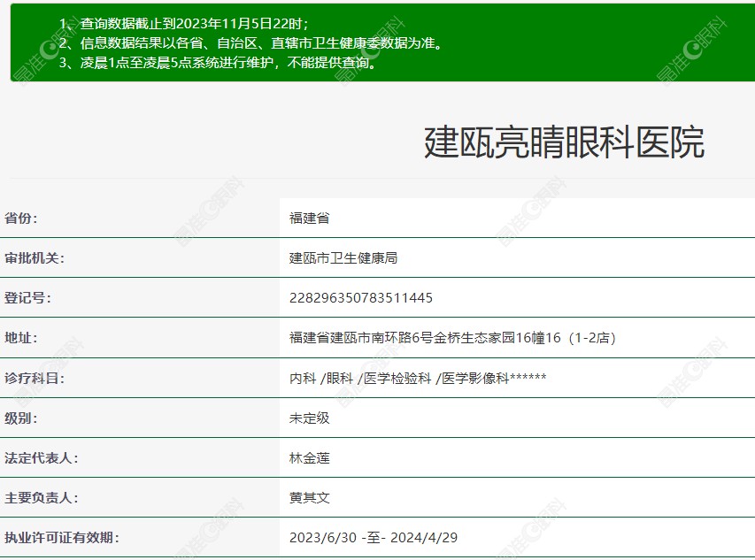Click the 地址 field label
This screenshot has width=755, height=560.
(20, 338)
